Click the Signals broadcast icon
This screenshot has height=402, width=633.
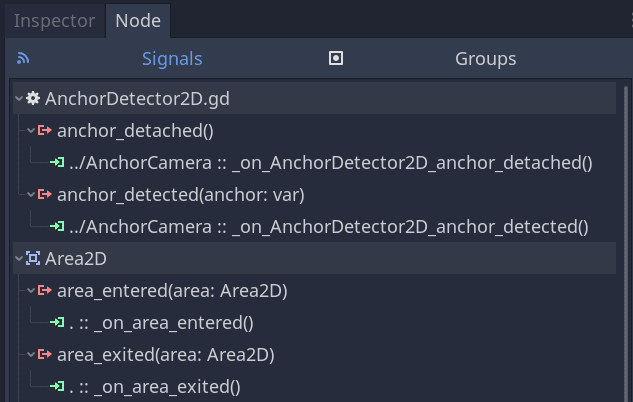[x=23, y=59]
